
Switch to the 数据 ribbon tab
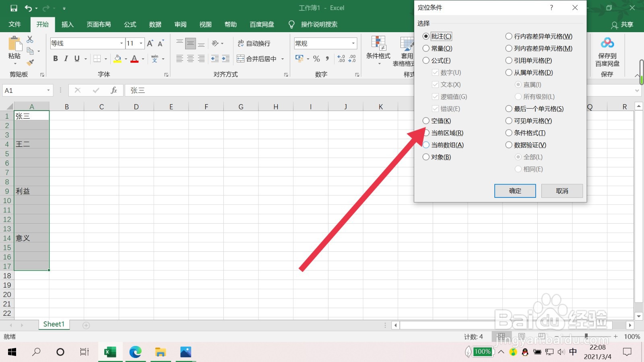155,25
